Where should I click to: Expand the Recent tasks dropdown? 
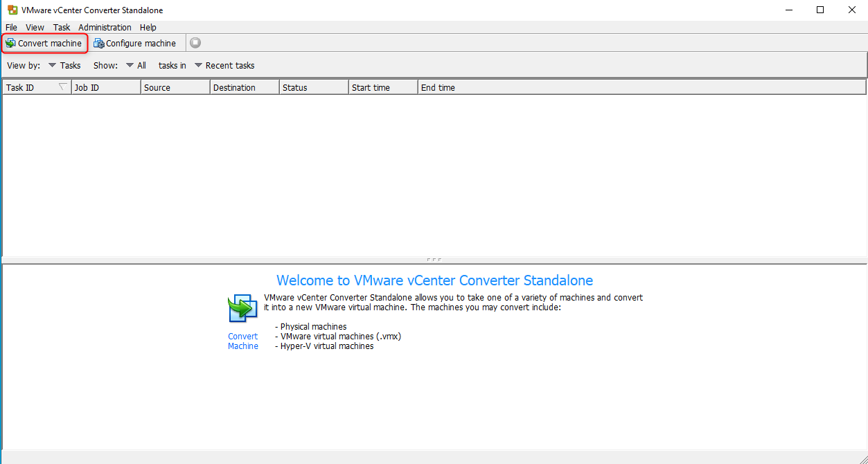coord(224,65)
